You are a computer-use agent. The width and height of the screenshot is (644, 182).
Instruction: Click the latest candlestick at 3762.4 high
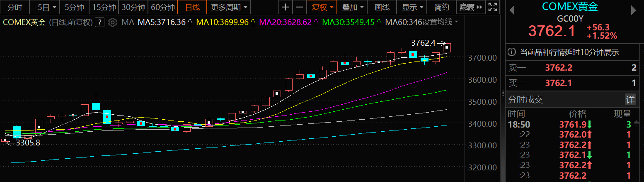[447, 48]
